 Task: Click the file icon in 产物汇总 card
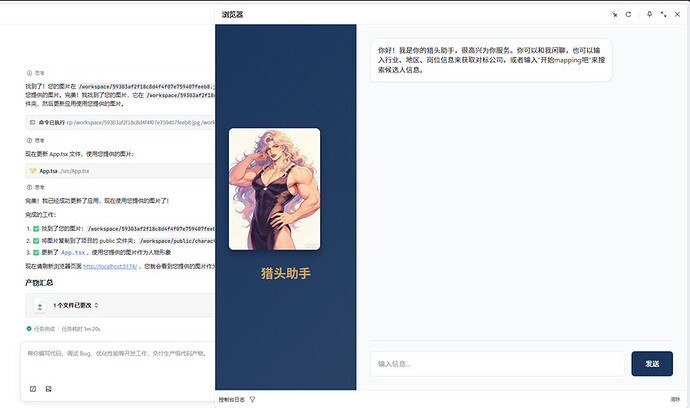(39, 305)
